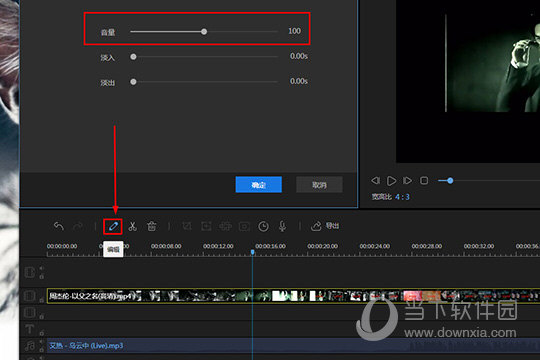Change the 4:3 aspect ratio setting
Image resolution: width=540 pixels, height=360 pixels.
pyautogui.click(x=402, y=197)
